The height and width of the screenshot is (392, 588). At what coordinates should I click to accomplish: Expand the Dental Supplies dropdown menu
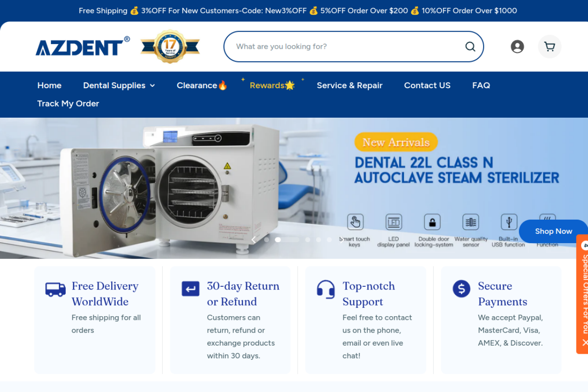tap(119, 85)
